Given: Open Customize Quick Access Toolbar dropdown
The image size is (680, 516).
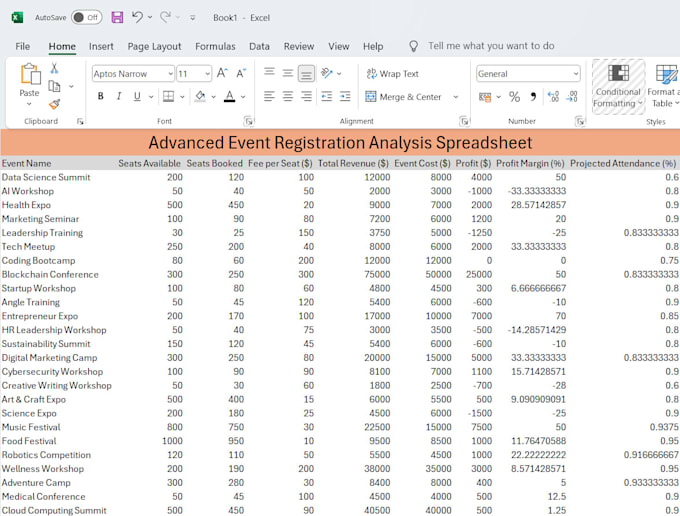Looking at the screenshot, I should (193, 17).
